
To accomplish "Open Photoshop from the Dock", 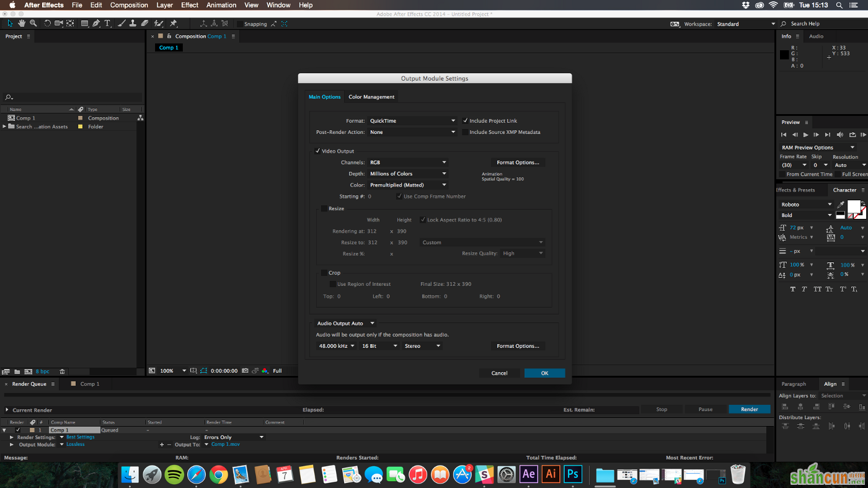I will 573,474.
